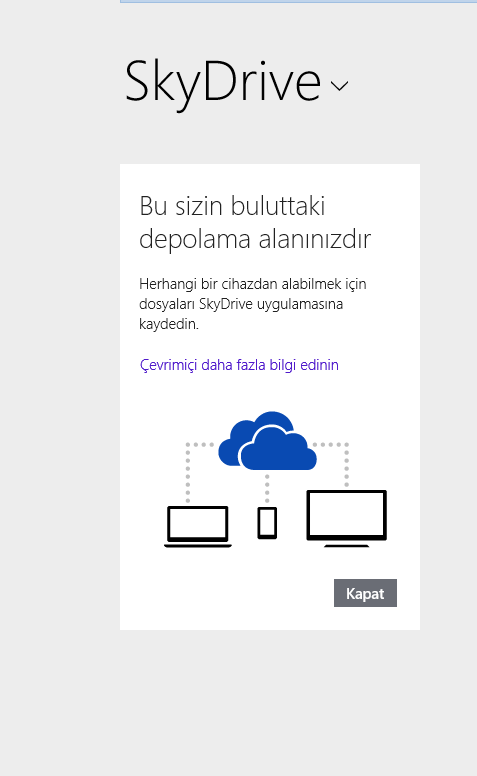Click the light blue bar at top edge
Image resolution: width=477 pixels, height=776 pixels.
coord(298,1)
